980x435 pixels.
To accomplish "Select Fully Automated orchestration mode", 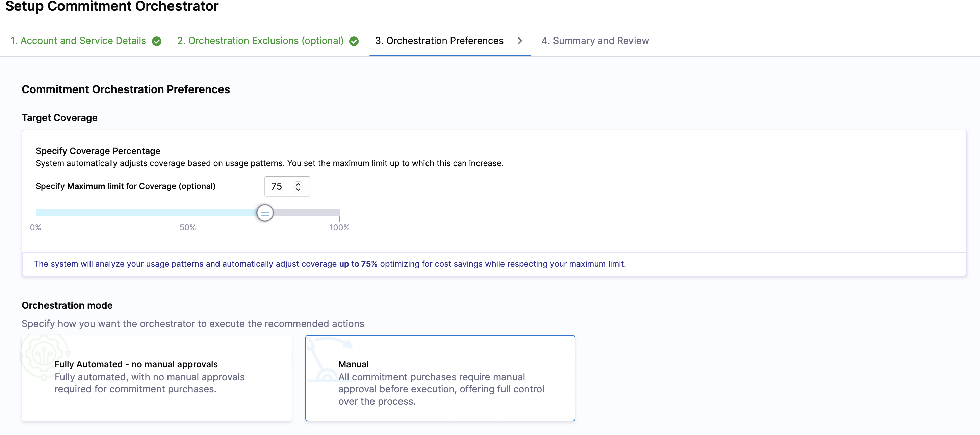I will tap(156, 378).
